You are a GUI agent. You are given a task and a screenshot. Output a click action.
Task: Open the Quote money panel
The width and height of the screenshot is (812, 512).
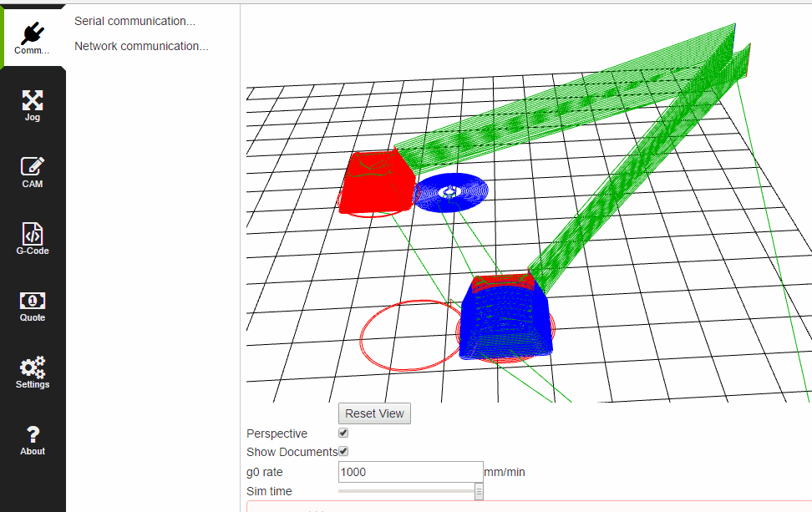pos(33,306)
